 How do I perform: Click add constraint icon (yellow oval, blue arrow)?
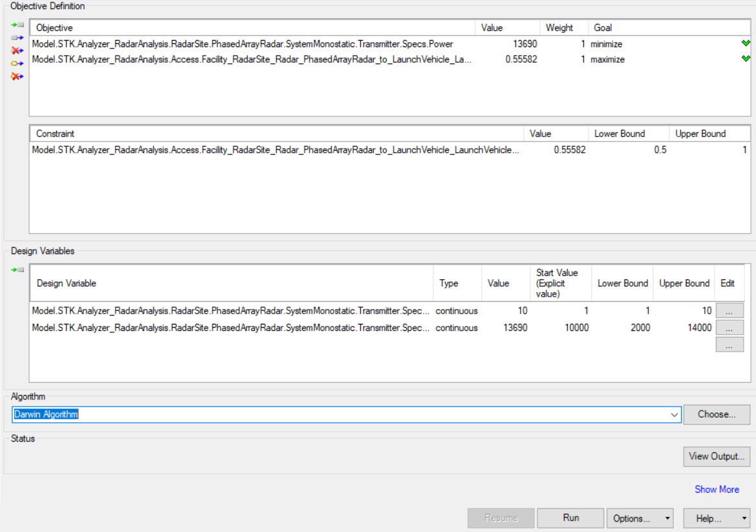click(x=17, y=63)
